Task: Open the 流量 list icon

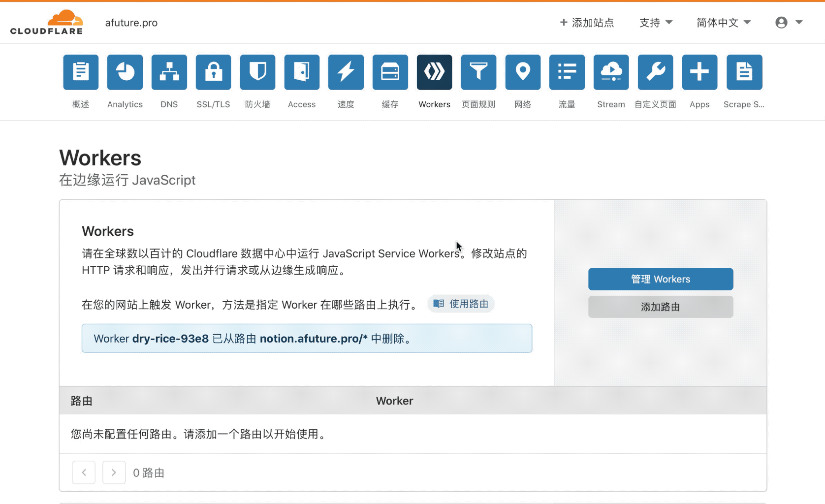Action: (x=567, y=72)
